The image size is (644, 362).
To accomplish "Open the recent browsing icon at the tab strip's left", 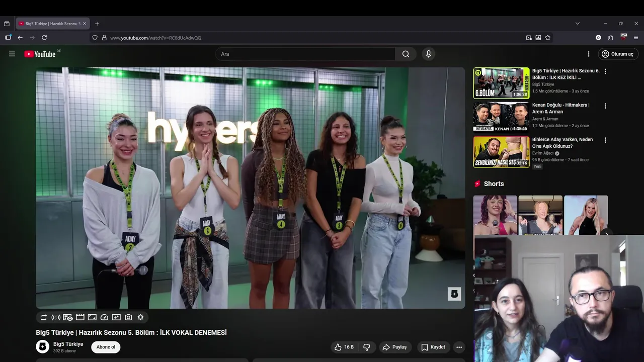I will click(x=7, y=24).
